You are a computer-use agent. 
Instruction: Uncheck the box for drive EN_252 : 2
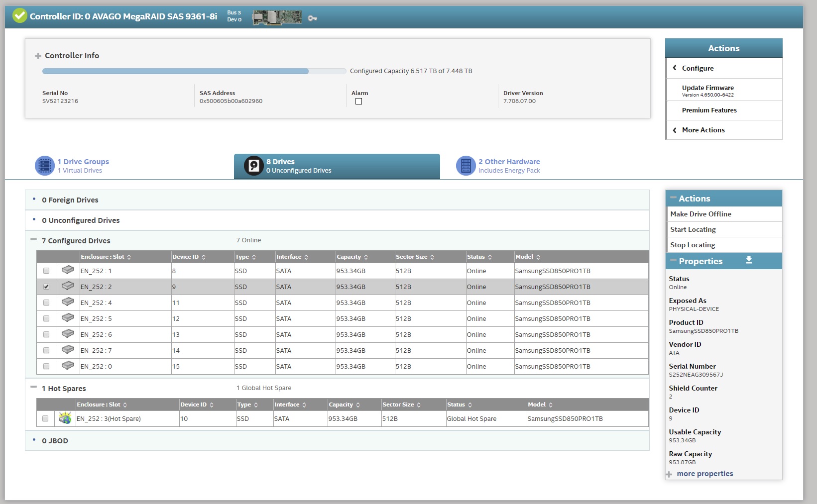46,287
